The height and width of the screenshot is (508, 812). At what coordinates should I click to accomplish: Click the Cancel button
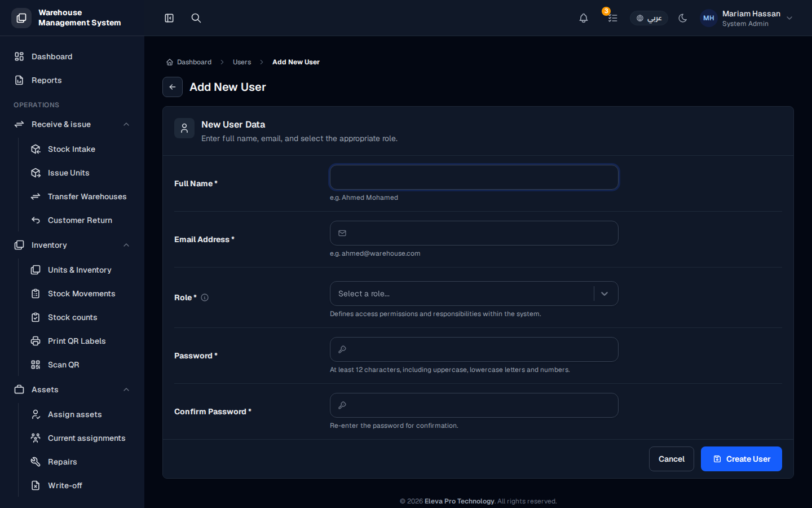pos(672,459)
